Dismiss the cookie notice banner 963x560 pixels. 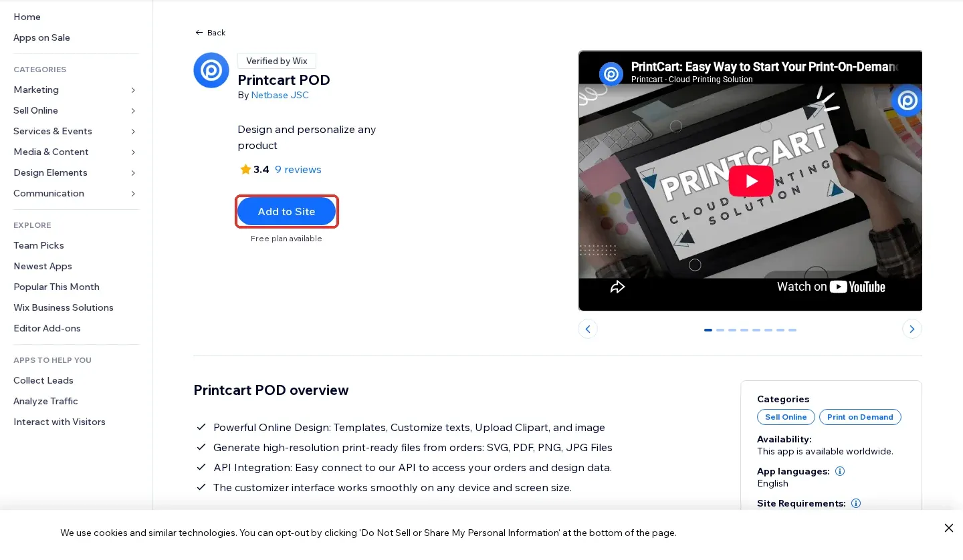[x=949, y=528]
